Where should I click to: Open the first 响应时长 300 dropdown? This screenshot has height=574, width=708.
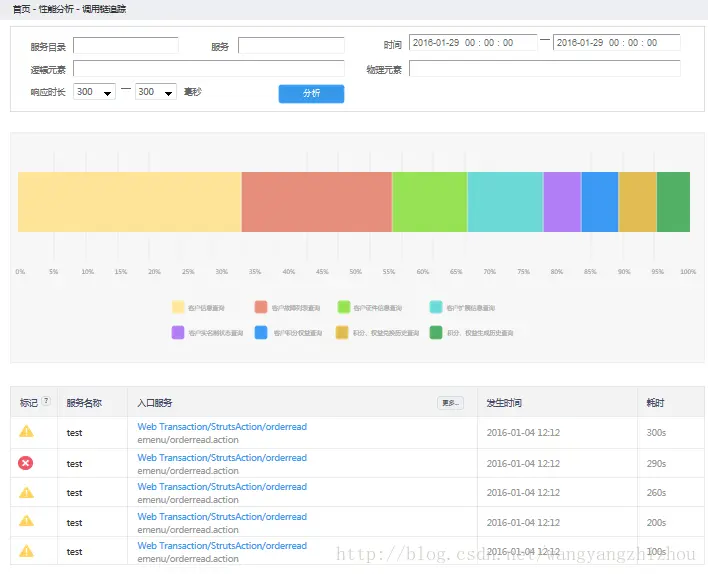[x=94, y=92]
